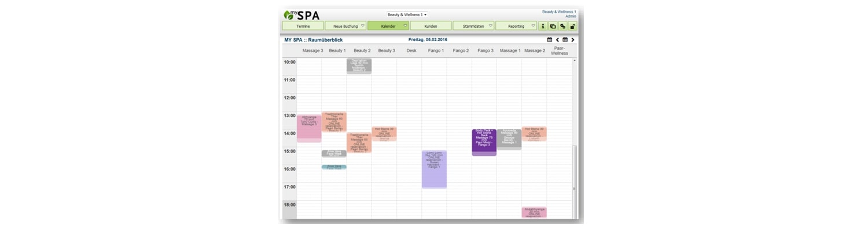Image resolution: width=868 pixels, height=231 pixels.
Task: Select the Fango 3 column header
Action: (x=486, y=51)
